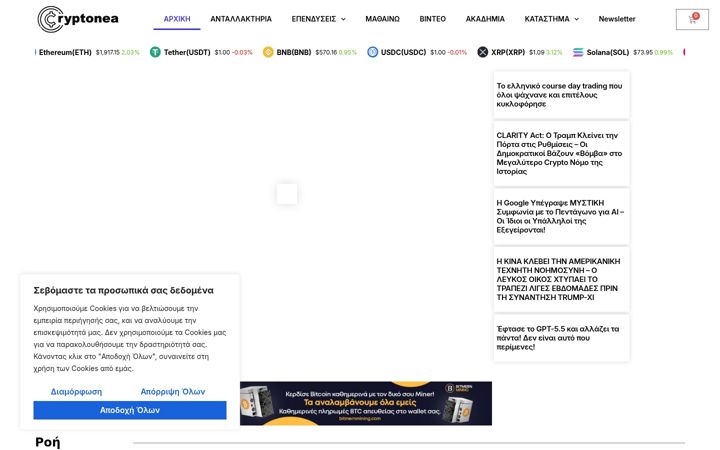Go to the ΑΡΧΙΚΗ menu item
The height and width of the screenshot is (450, 720).
177,19
